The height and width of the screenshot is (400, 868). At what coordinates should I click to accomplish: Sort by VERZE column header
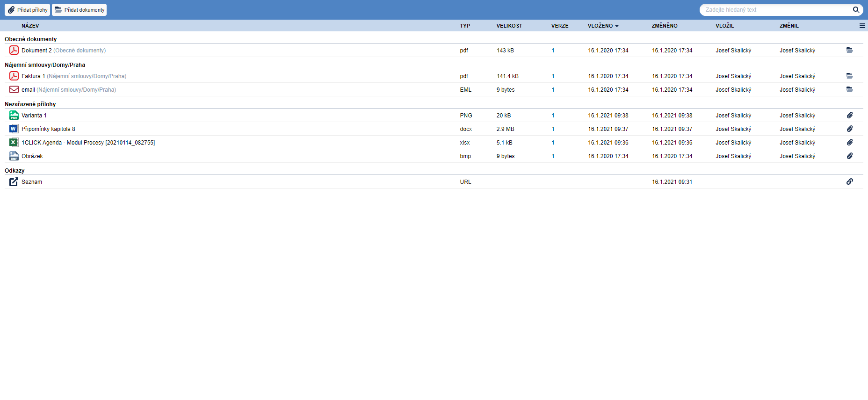560,26
